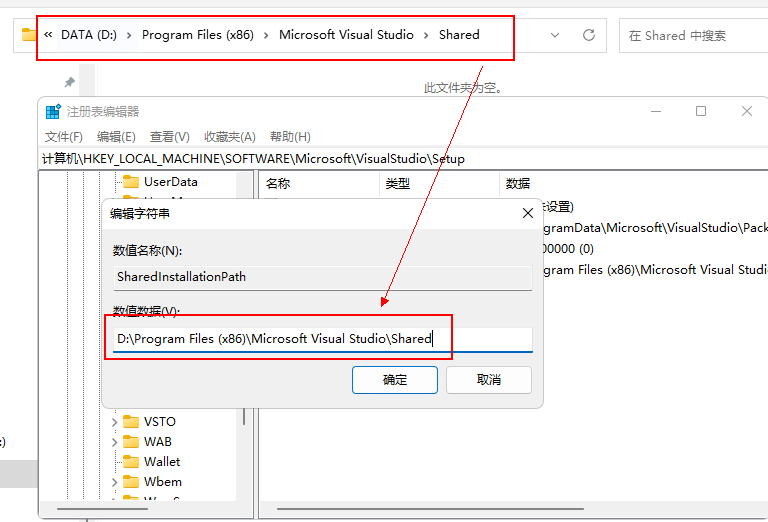Click the Shared search box
Viewport: 768px width, 522px height.
pos(693,35)
